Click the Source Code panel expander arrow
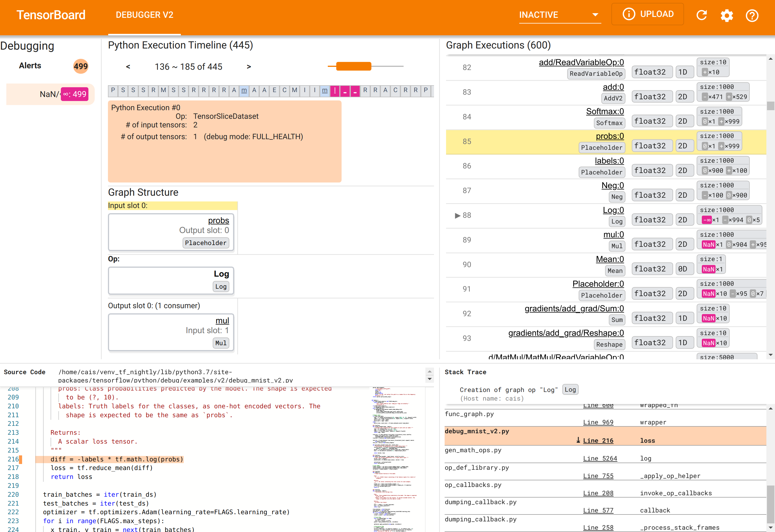The image size is (775, 532). [429, 371]
